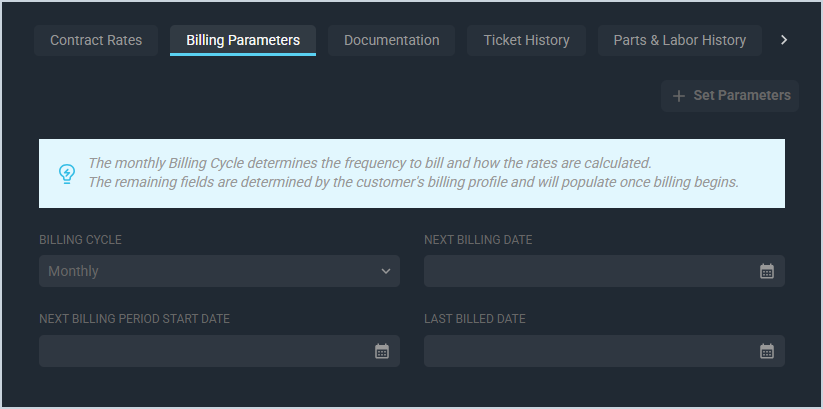Image resolution: width=823 pixels, height=409 pixels.
Task: Click the Billing Cycle field label
Action: [81, 240]
